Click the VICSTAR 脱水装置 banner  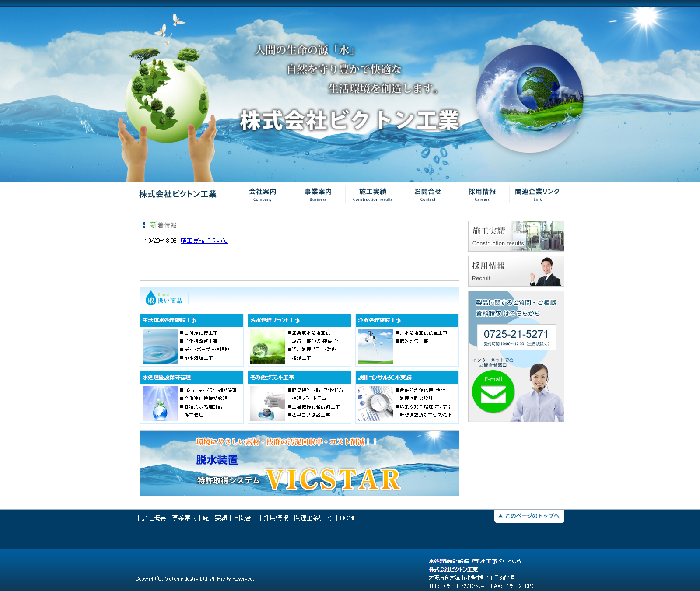[299, 463]
